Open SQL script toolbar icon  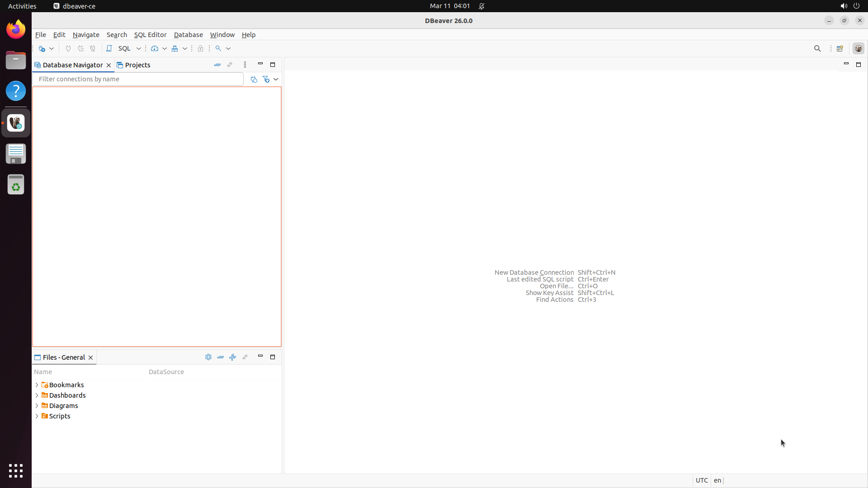[x=109, y=48]
